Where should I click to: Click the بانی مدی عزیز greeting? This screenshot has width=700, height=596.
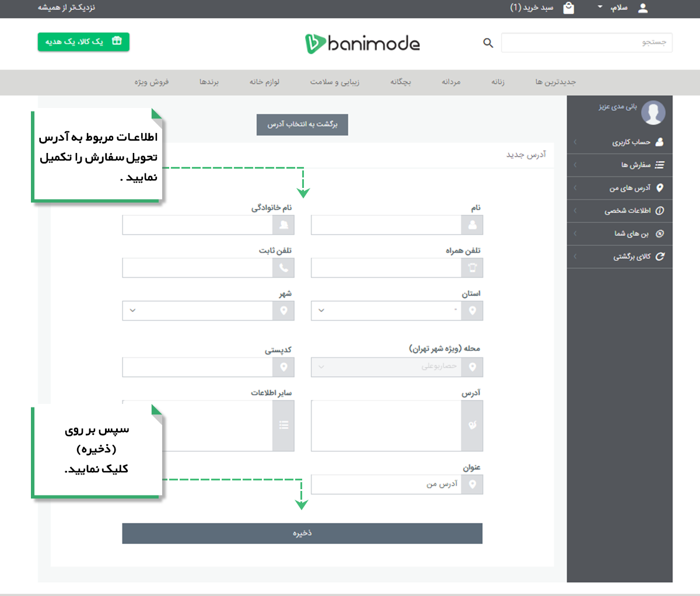[618, 107]
